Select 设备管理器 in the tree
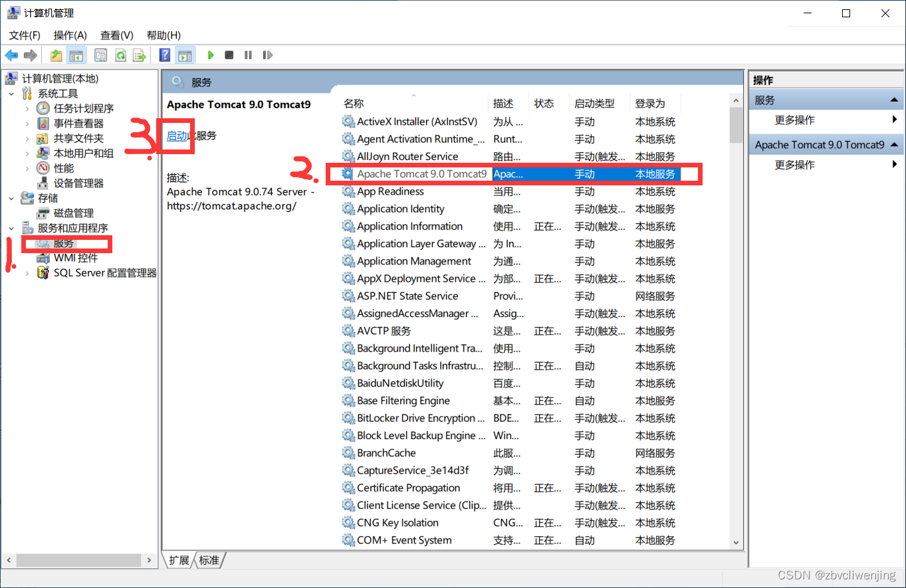The image size is (906, 588). pos(78,183)
